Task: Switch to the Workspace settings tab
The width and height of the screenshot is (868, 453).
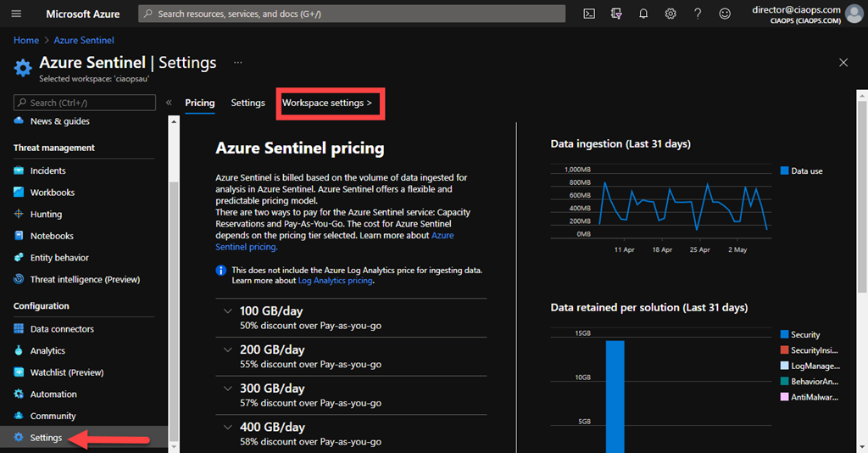Action: tap(327, 103)
